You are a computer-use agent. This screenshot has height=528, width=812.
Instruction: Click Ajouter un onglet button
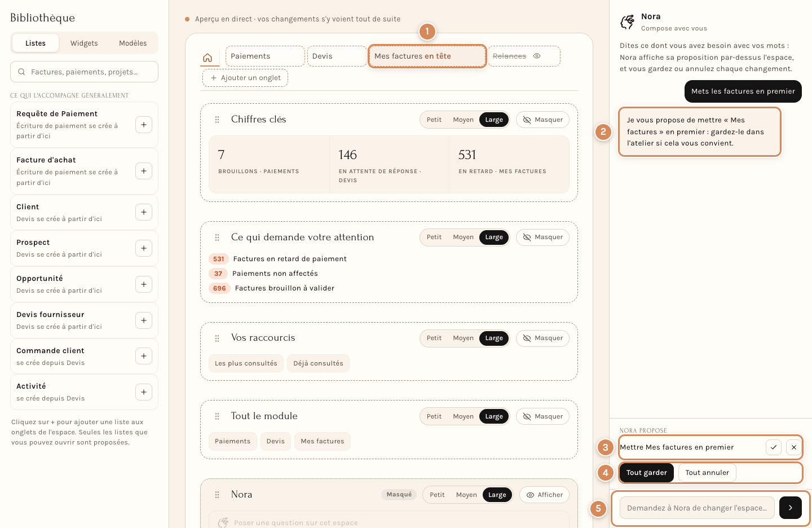pos(245,78)
